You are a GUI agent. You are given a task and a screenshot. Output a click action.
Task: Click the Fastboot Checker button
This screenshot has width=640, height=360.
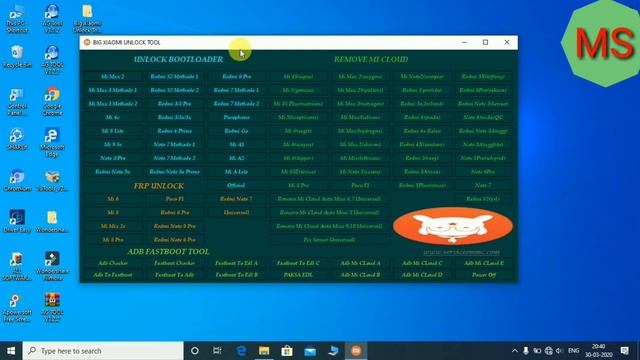(174, 263)
